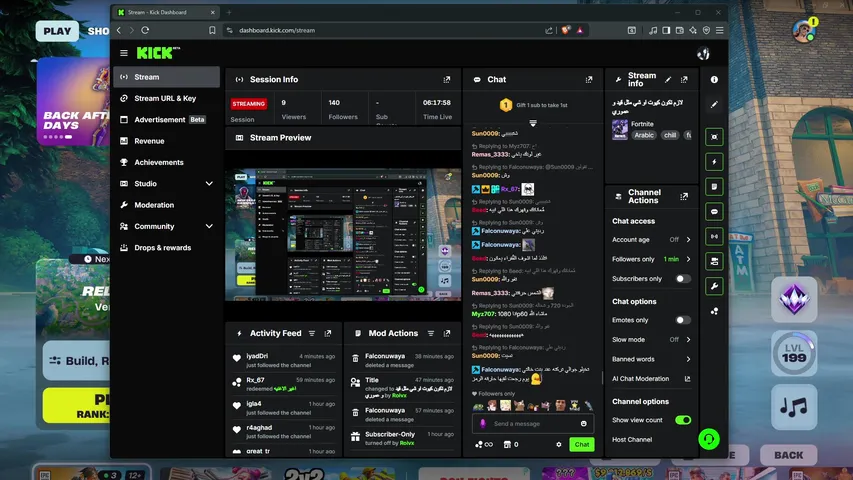Open Slow mode setting chevron
The height and width of the screenshot is (480, 853).
(688, 340)
